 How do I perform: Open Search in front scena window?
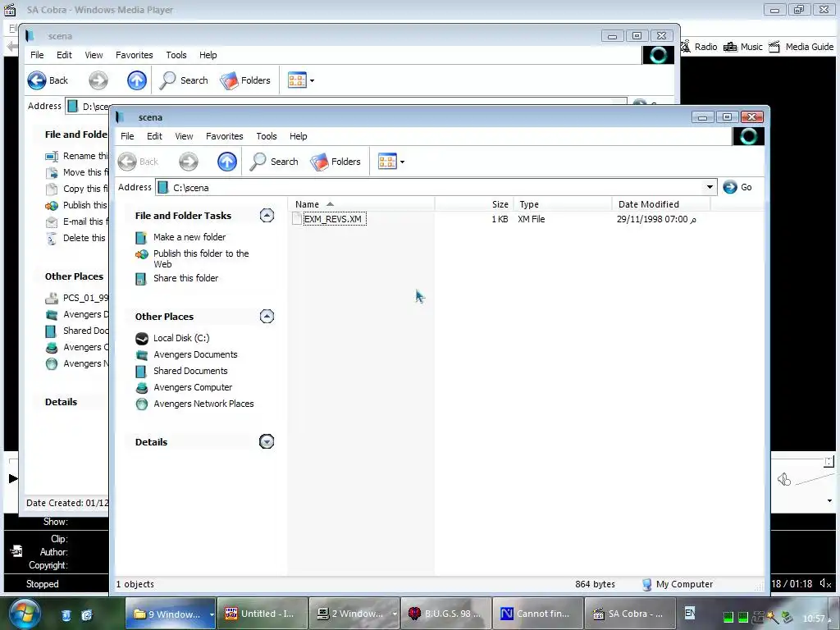click(x=274, y=162)
